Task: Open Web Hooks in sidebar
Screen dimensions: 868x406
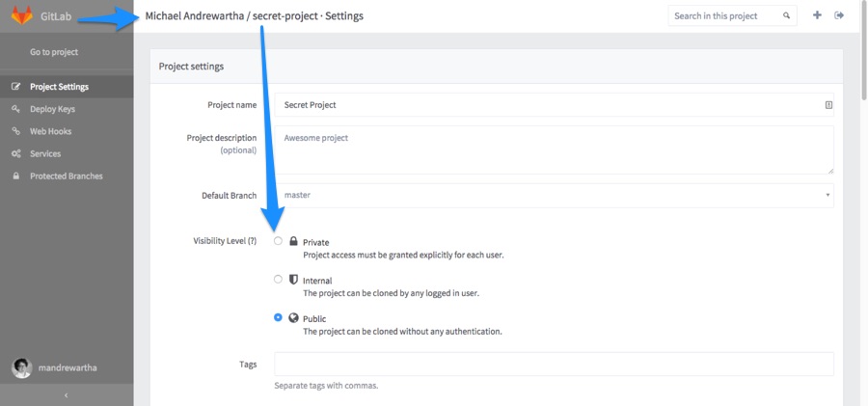Action: point(67,131)
